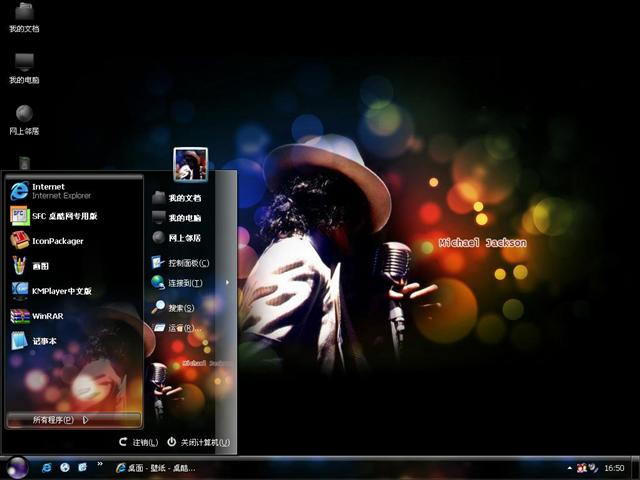Launch IconPackager from start menu
The height and width of the screenshot is (480, 640).
[x=74, y=241]
